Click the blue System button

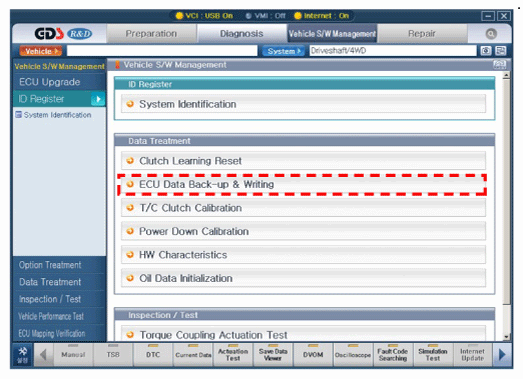283,51
